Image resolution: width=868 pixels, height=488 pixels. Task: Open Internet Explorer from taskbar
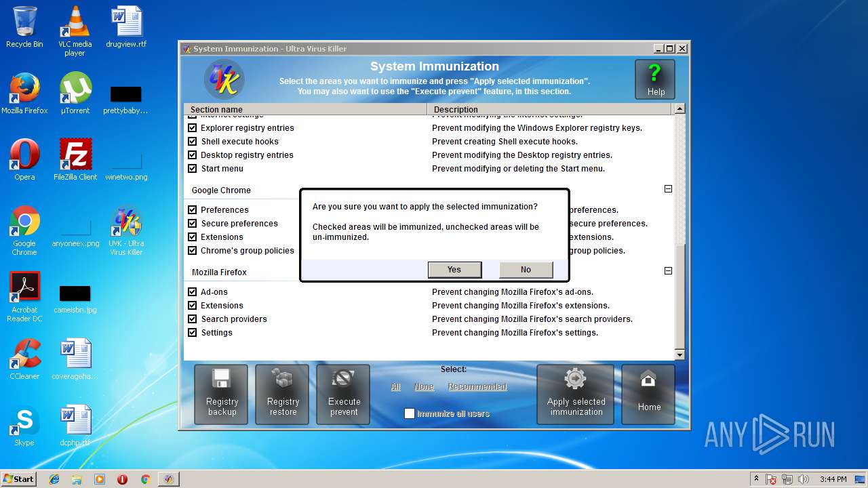(x=54, y=479)
